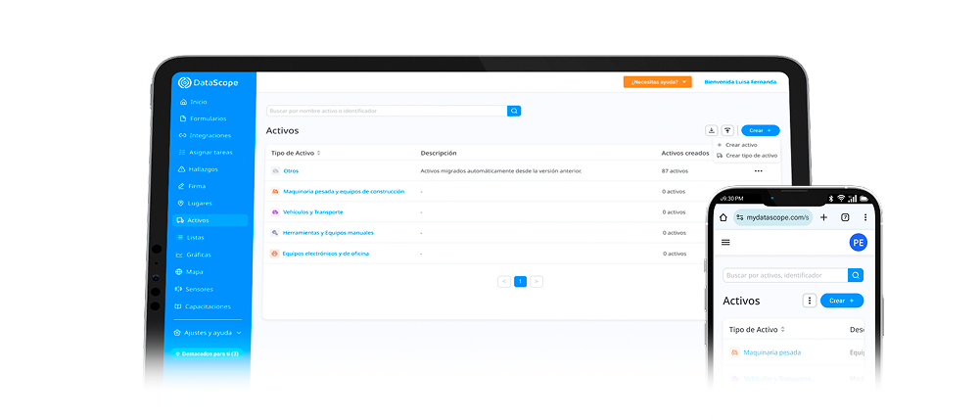Screen dimensions: 980x420
Task: Choose Crear tipo de activo menu option
Action: pyautogui.click(x=750, y=156)
